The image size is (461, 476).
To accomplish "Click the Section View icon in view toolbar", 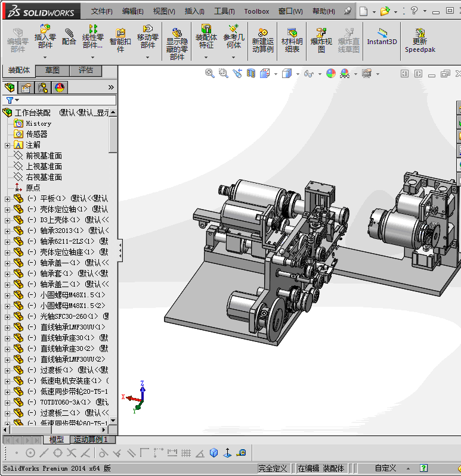I will [251, 73].
